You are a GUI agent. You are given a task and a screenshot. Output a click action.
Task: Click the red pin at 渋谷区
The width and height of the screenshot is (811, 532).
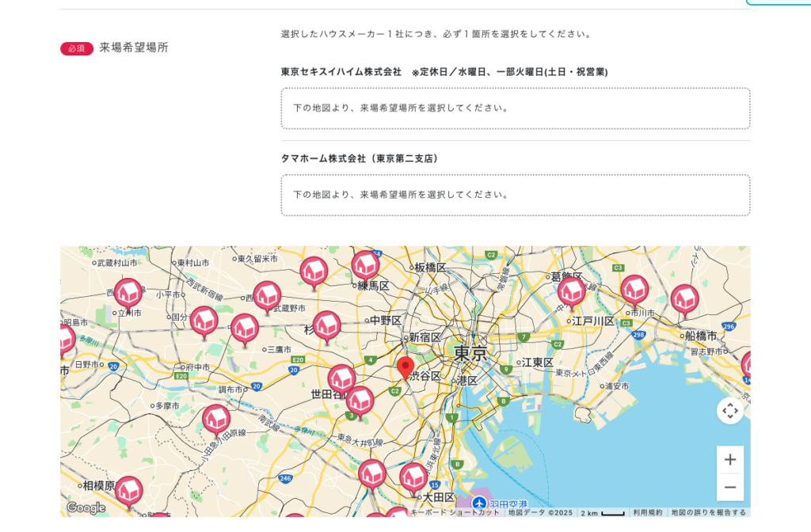point(405,367)
